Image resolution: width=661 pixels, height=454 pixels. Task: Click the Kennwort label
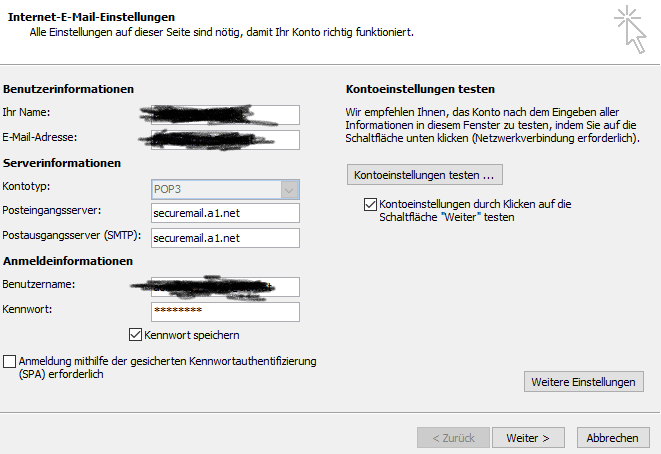(x=27, y=309)
